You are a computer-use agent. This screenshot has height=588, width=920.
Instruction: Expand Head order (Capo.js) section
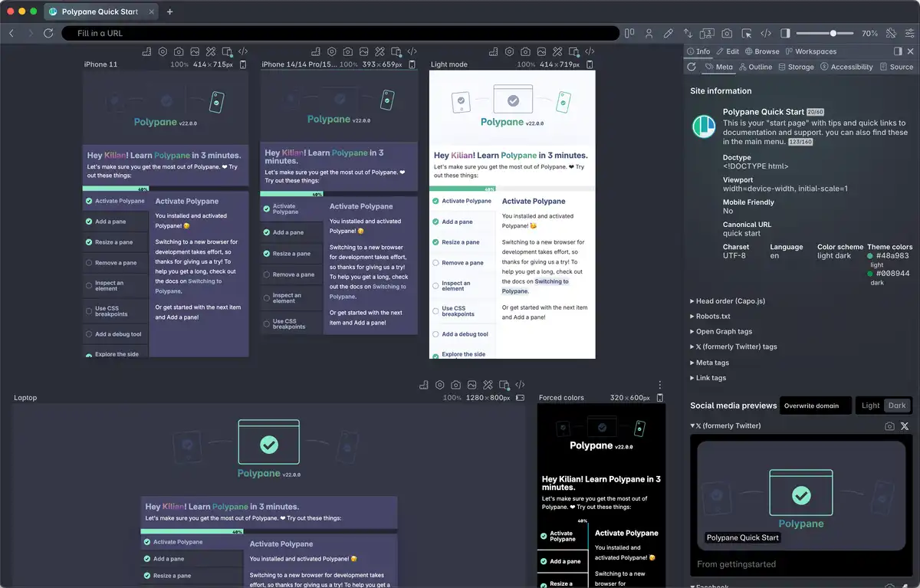(728, 301)
